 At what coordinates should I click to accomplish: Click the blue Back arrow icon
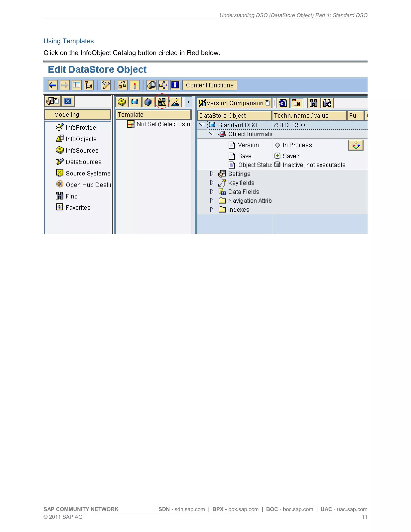[x=53, y=85]
